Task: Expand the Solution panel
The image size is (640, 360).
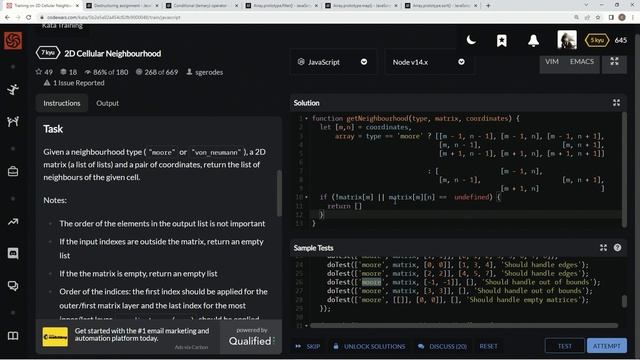Action: pos(616,103)
